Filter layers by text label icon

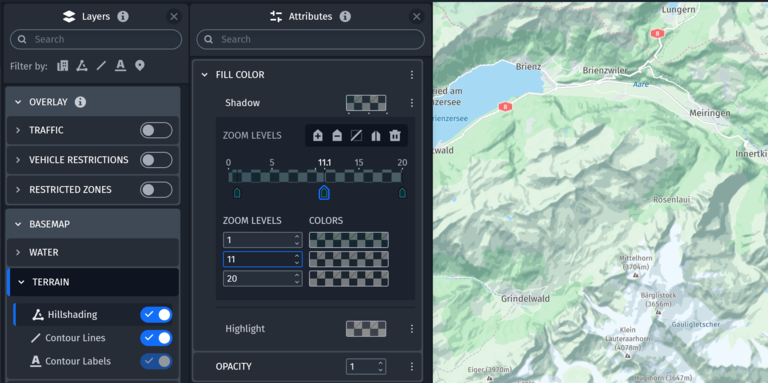(x=120, y=66)
